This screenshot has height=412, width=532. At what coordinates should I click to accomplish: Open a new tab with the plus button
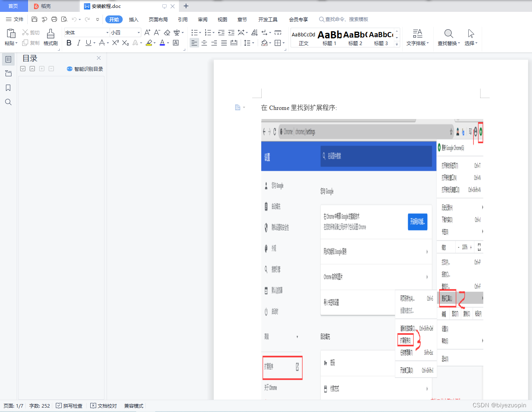[x=186, y=6]
